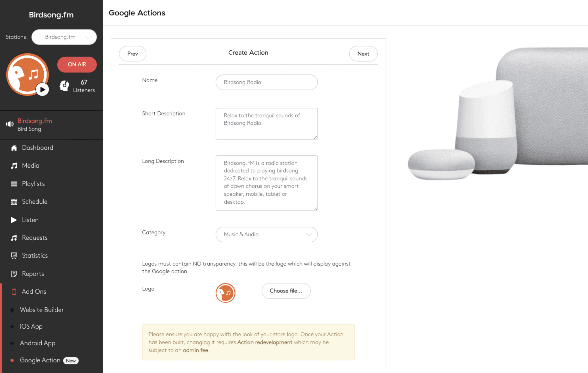Select the Media icon in the sidebar

(x=14, y=165)
